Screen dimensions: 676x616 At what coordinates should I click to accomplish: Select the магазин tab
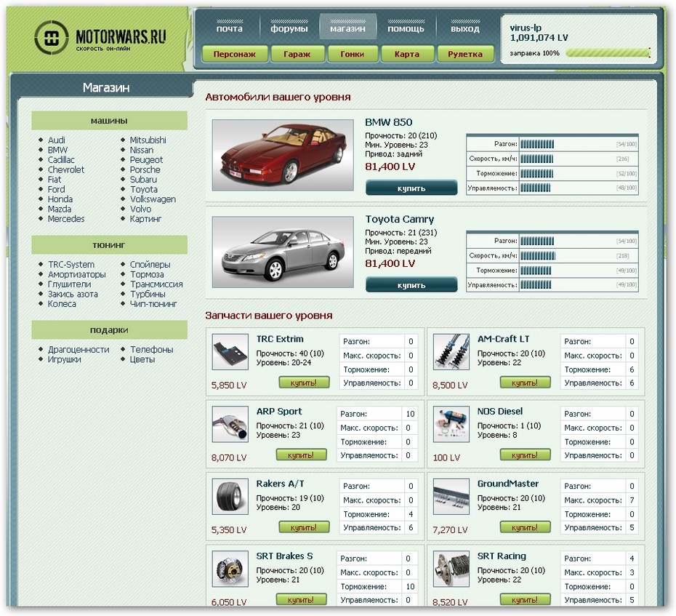coord(347,27)
